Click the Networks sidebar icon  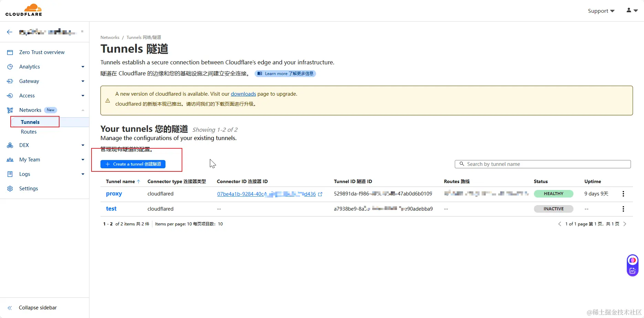click(10, 110)
